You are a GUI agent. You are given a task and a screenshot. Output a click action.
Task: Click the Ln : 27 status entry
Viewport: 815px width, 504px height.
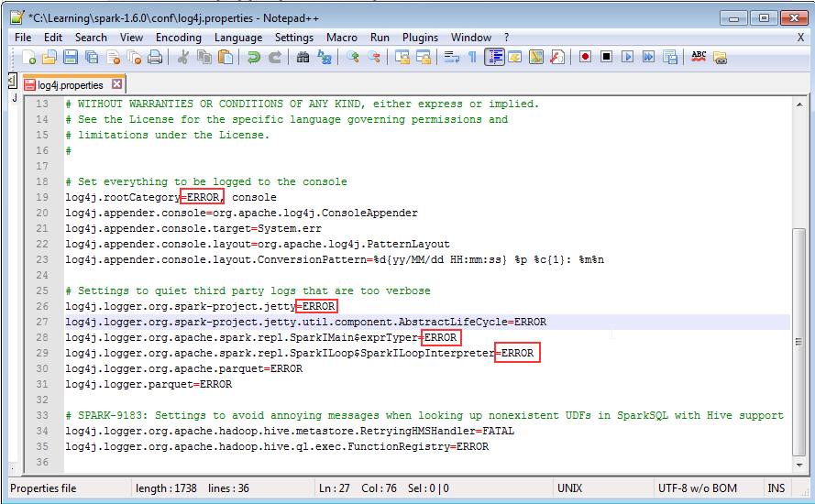(x=335, y=488)
